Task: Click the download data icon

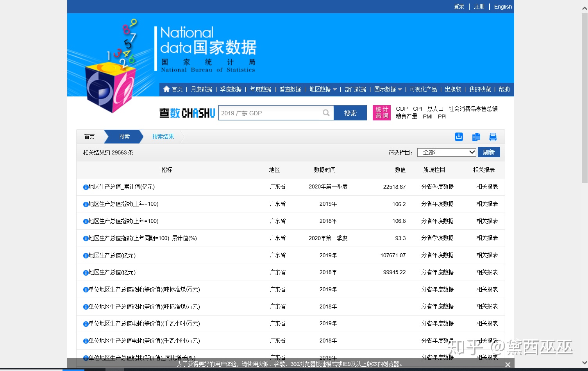Action: [459, 137]
